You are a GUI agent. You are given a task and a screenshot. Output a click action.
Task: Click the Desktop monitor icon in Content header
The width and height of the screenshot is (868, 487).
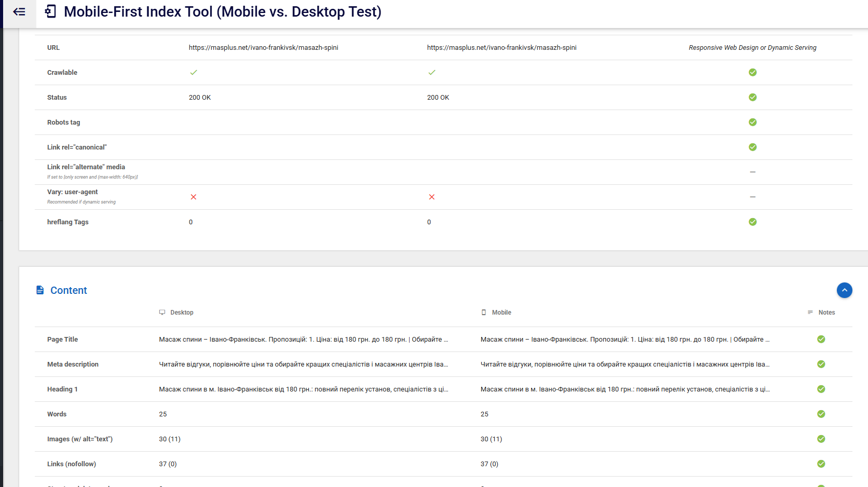point(162,313)
